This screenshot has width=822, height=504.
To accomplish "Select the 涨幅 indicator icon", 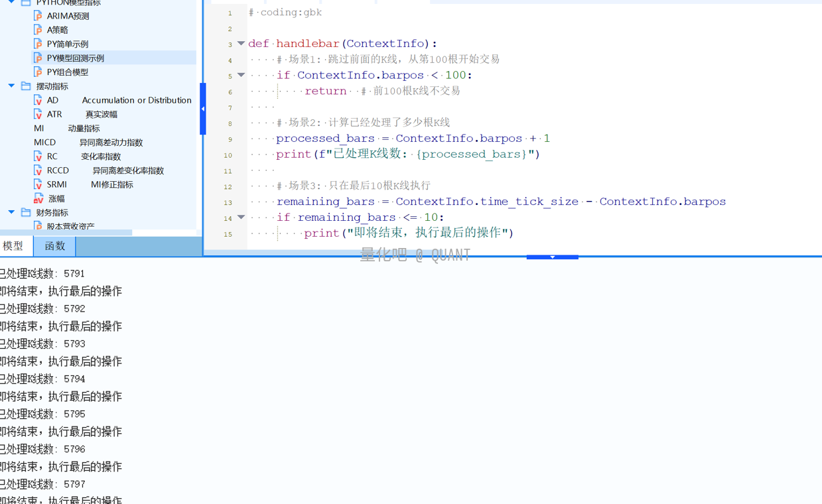I will click(38, 198).
